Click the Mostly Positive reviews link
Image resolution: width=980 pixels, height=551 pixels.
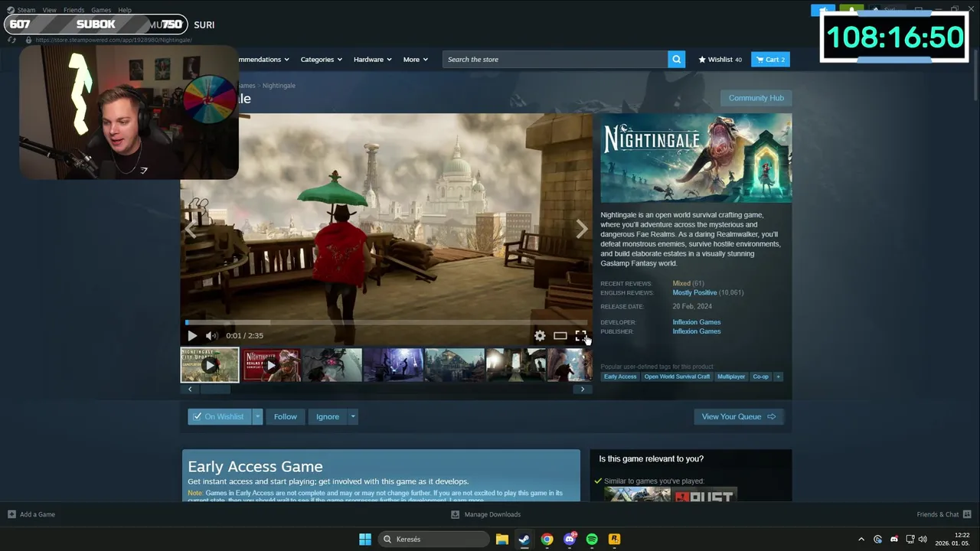(694, 292)
